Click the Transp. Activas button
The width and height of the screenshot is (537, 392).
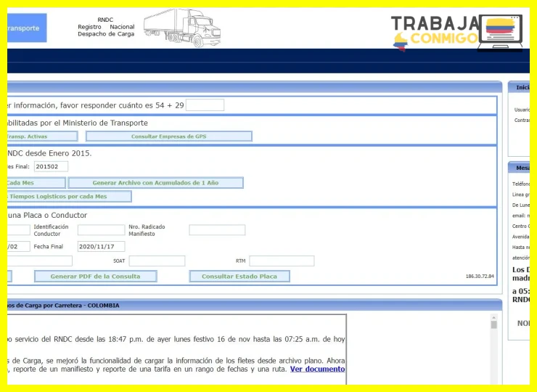point(43,136)
